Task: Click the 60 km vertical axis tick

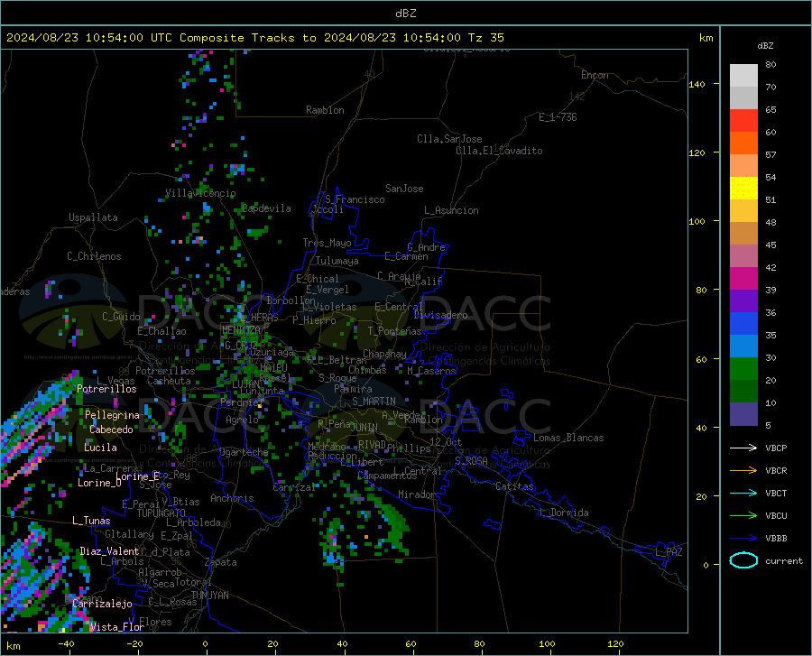Action: coord(701,359)
